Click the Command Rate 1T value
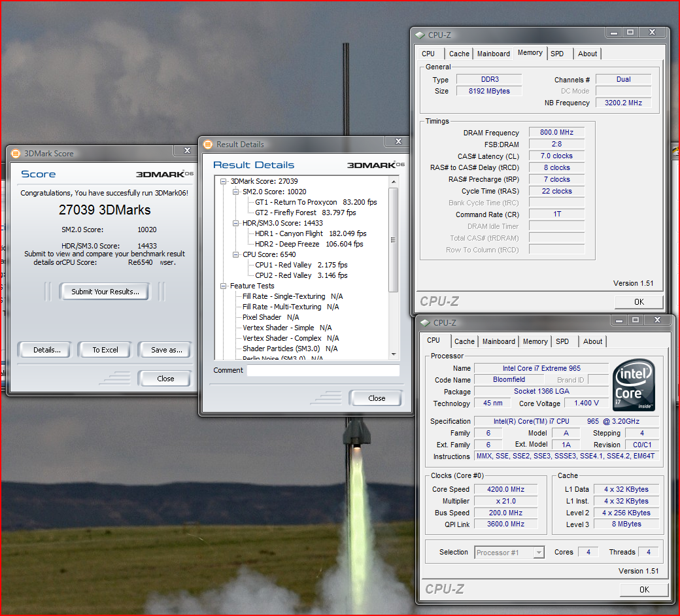Image resolution: width=680 pixels, height=616 pixels. (556, 214)
